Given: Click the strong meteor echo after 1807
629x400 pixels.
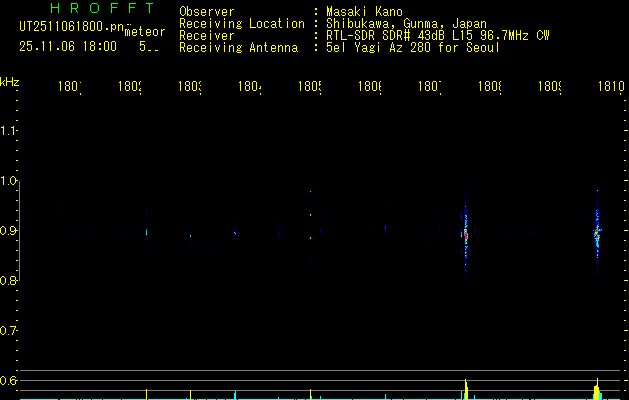Looking at the screenshot, I should point(466,233).
